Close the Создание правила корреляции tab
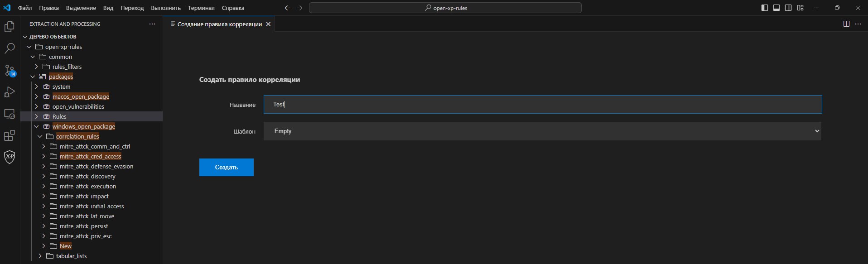 point(268,24)
